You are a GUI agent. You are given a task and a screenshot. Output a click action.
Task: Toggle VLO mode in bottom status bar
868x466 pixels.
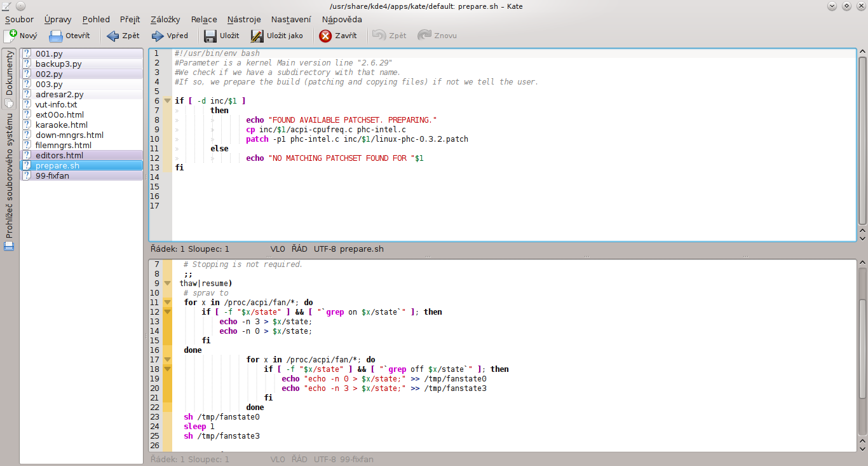click(x=278, y=459)
